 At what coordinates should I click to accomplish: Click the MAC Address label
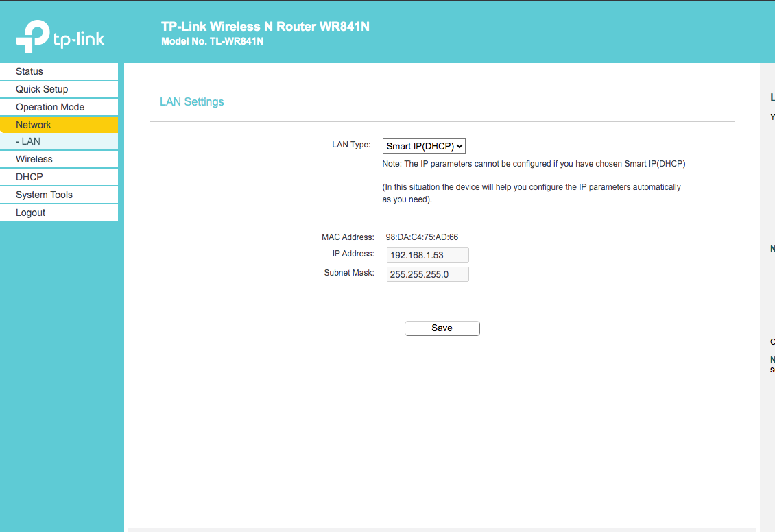348,237
